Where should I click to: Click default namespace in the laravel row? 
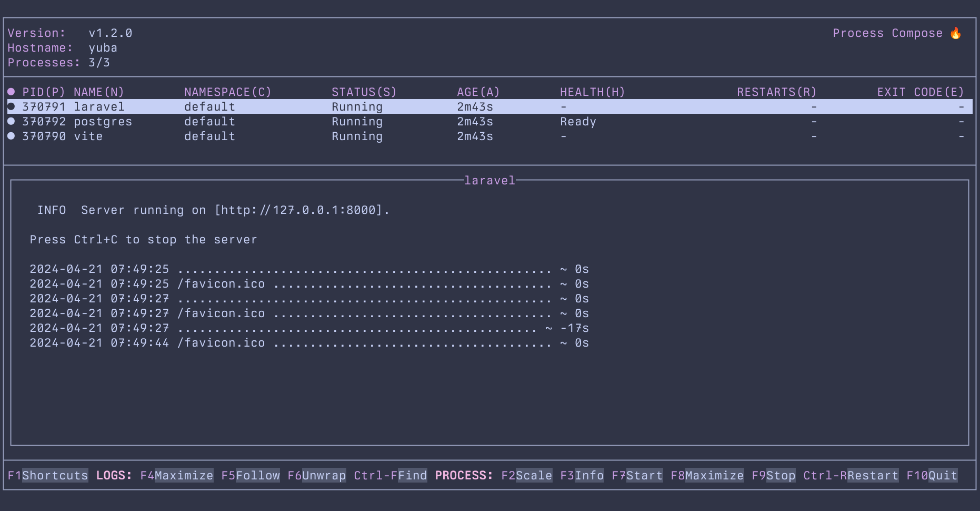209,107
